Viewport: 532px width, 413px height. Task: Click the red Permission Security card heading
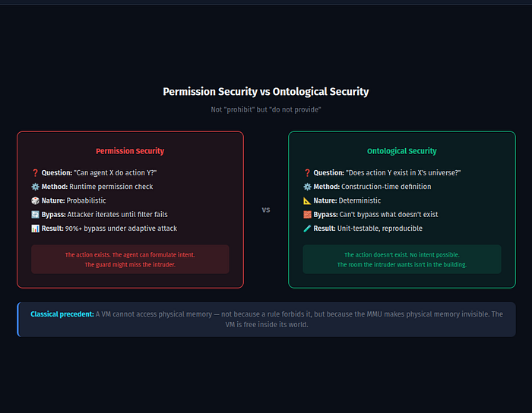pyautogui.click(x=130, y=151)
